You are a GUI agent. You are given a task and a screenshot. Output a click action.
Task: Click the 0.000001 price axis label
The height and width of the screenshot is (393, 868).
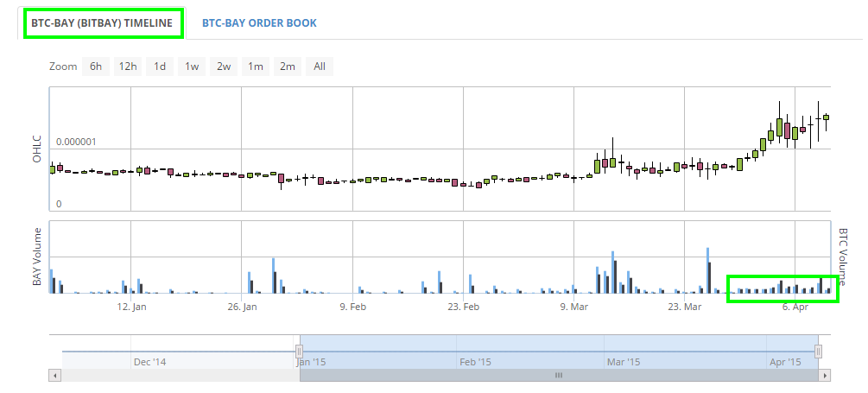click(76, 142)
